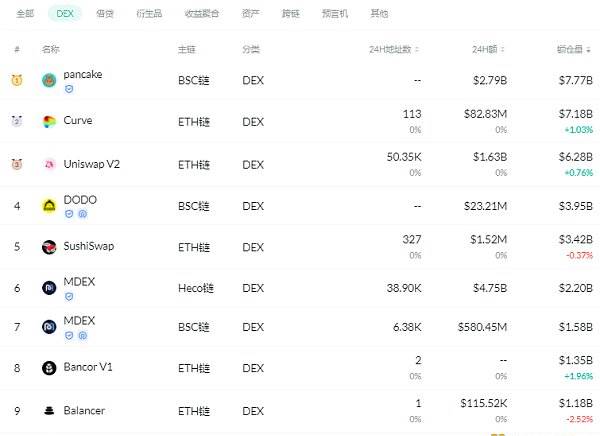
Task: Click the Bancor V1 logo icon
Action: 49,368
